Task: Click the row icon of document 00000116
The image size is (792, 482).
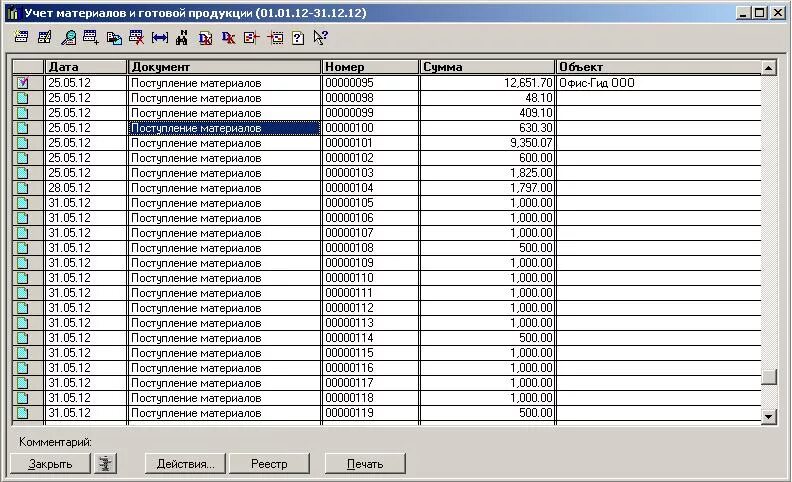Action: point(22,367)
